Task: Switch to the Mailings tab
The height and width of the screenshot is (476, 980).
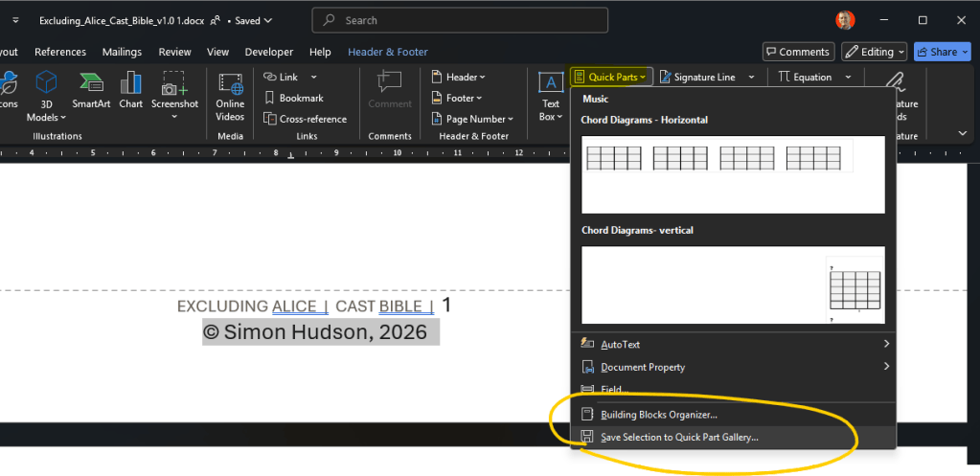Action: (122, 52)
